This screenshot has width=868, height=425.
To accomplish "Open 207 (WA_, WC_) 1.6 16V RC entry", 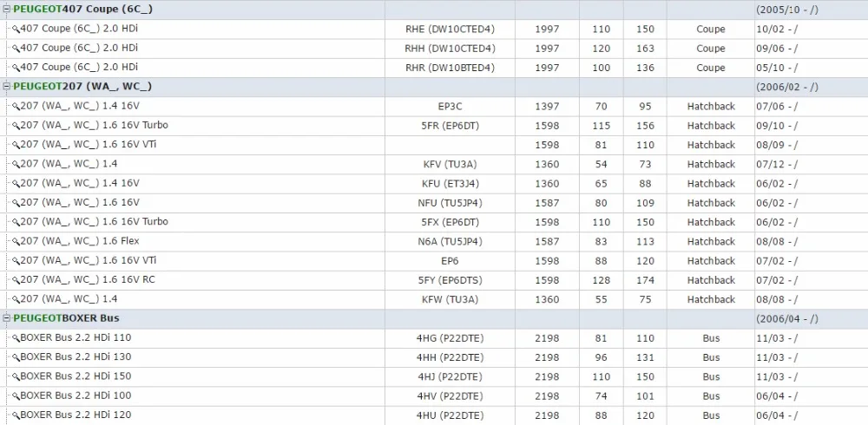I will (x=88, y=279).
